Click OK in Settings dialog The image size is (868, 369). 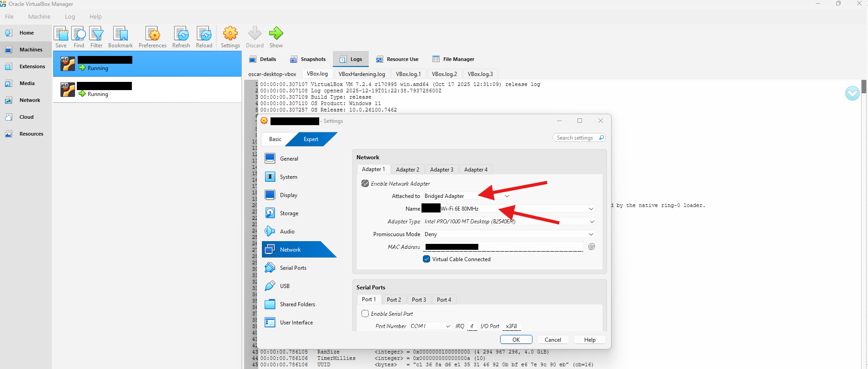point(516,339)
